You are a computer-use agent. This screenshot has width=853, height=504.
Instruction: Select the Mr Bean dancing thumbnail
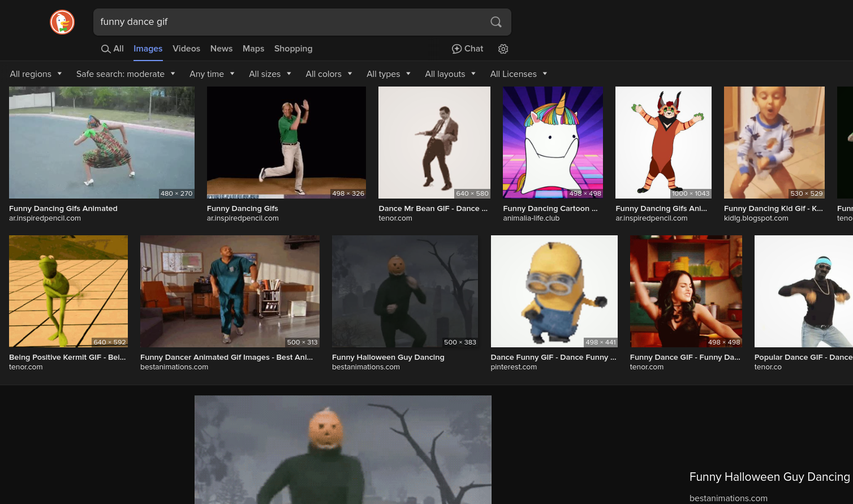click(x=434, y=143)
